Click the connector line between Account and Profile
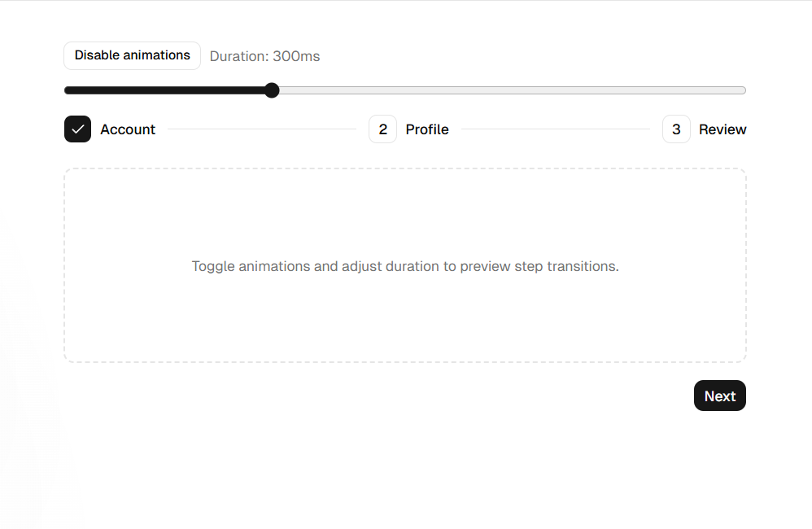Image resolution: width=812 pixels, height=529 pixels. pyautogui.click(x=262, y=129)
